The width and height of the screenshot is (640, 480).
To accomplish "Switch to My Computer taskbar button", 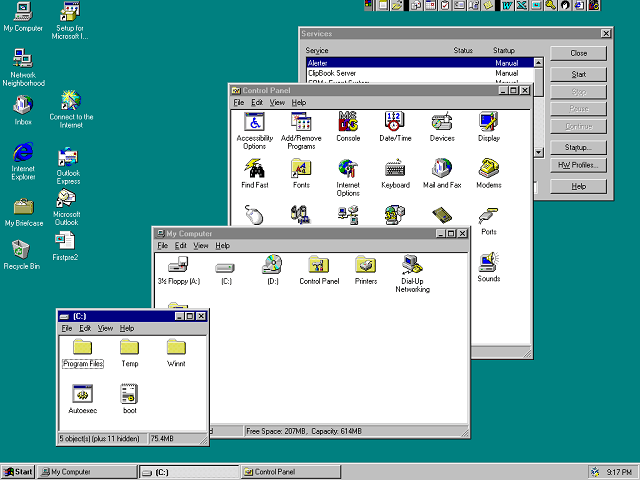I will (x=87, y=472).
